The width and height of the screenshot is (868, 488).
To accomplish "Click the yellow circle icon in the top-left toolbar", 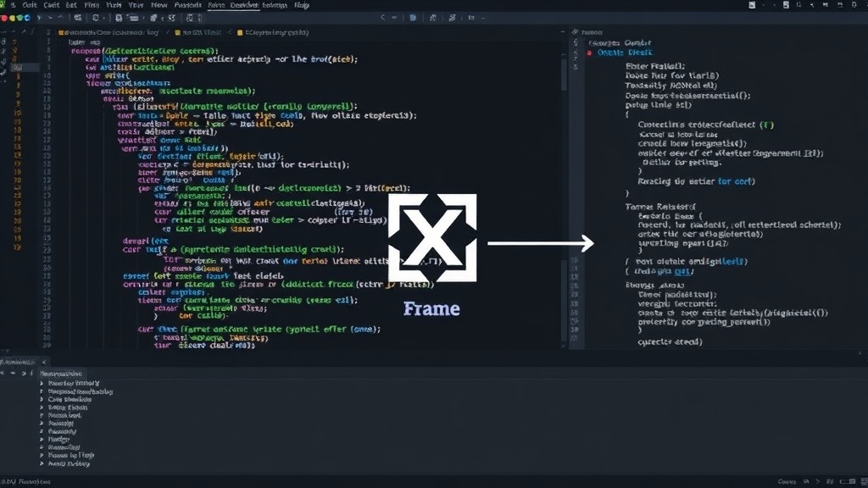I will (x=12, y=18).
